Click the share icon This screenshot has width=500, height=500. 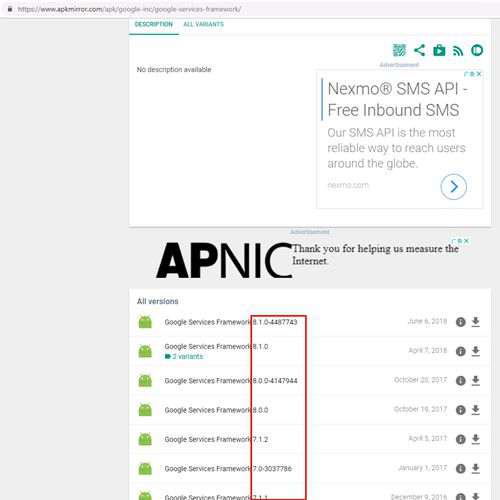pos(419,50)
